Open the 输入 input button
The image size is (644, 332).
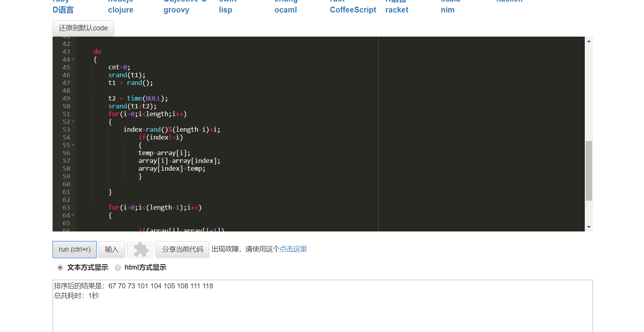click(111, 249)
